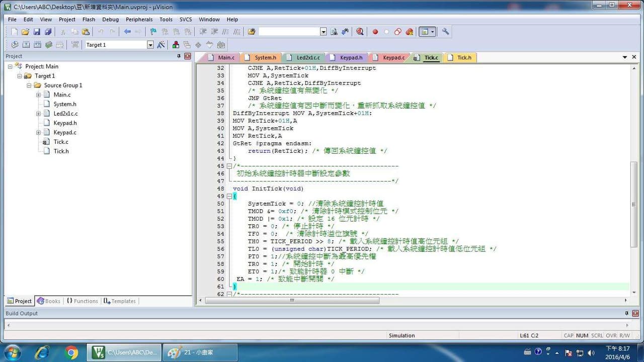
Task: Switch to the Keypad.c editor tab
Action: [x=393, y=58]
